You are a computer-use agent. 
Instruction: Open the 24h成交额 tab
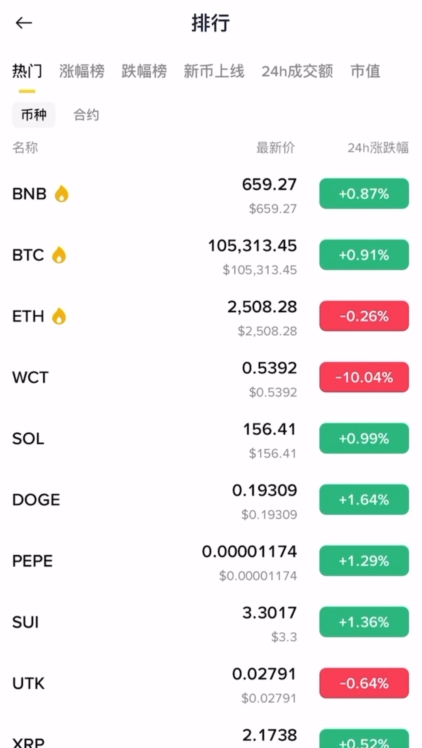tap(297, 71)
